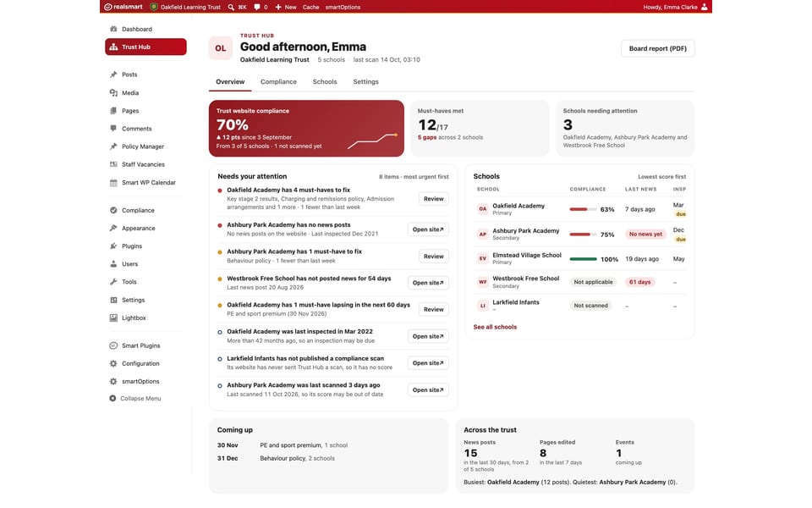The image size is (812, 508).
Task: Click the Plugins icon
Action: click(113, 246)
